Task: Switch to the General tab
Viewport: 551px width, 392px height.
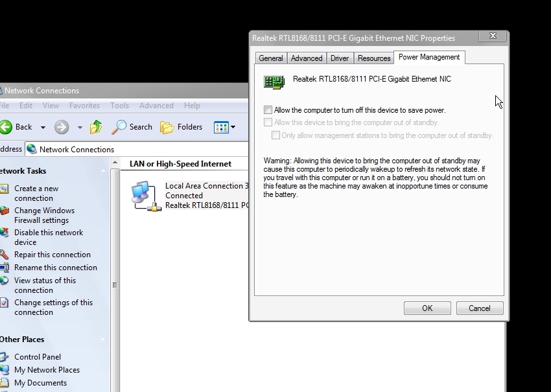Action: [x=271, y=58]
